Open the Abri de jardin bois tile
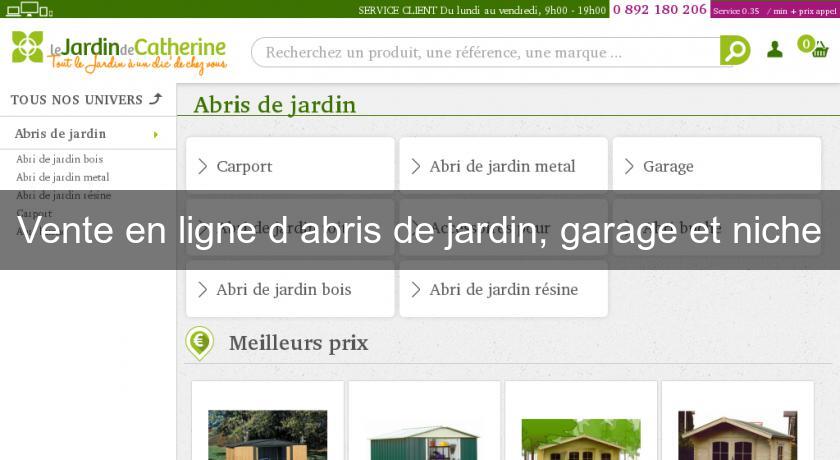The height and width of the screenshot is (460, 840). click(289, 290)
